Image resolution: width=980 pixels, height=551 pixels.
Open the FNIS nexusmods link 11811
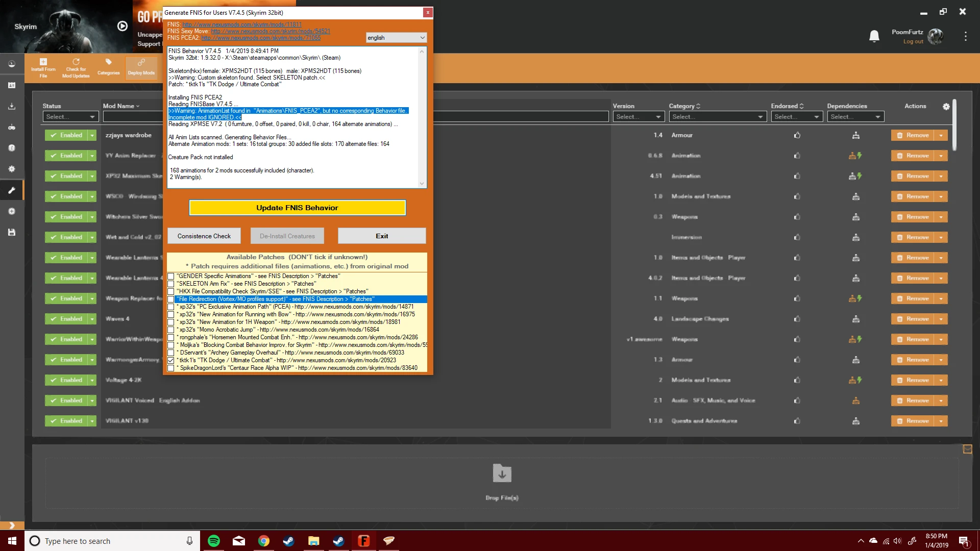point(242,24)
